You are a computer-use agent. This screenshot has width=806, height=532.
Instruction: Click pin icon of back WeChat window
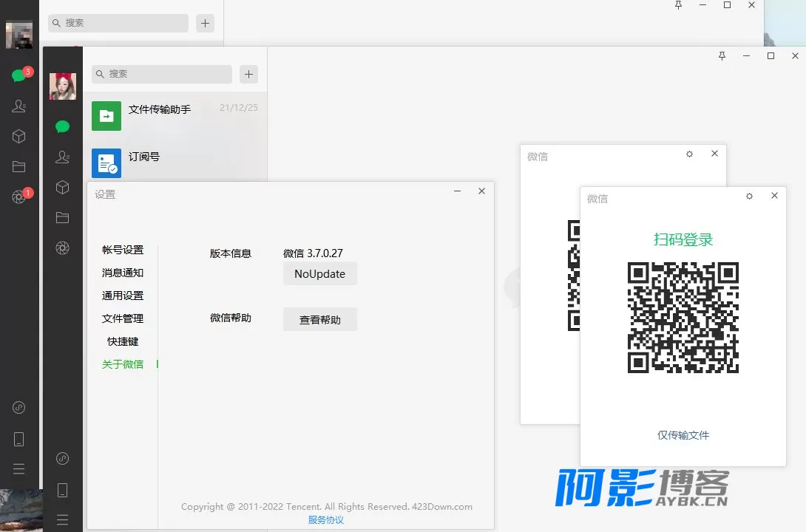(679, 5)
